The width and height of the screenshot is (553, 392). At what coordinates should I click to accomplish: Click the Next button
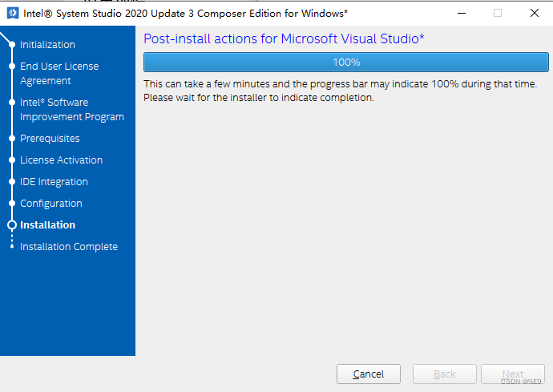512,374
